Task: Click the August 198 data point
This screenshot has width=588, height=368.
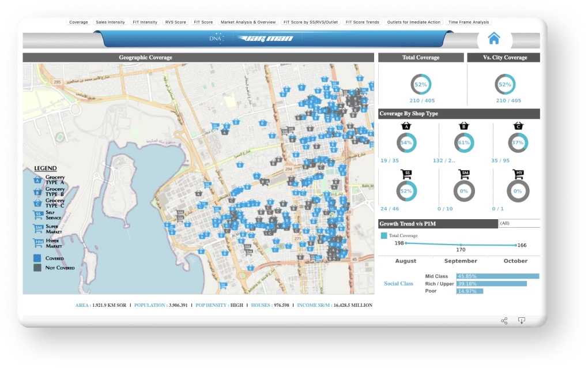Action: (x=406, y=243)
